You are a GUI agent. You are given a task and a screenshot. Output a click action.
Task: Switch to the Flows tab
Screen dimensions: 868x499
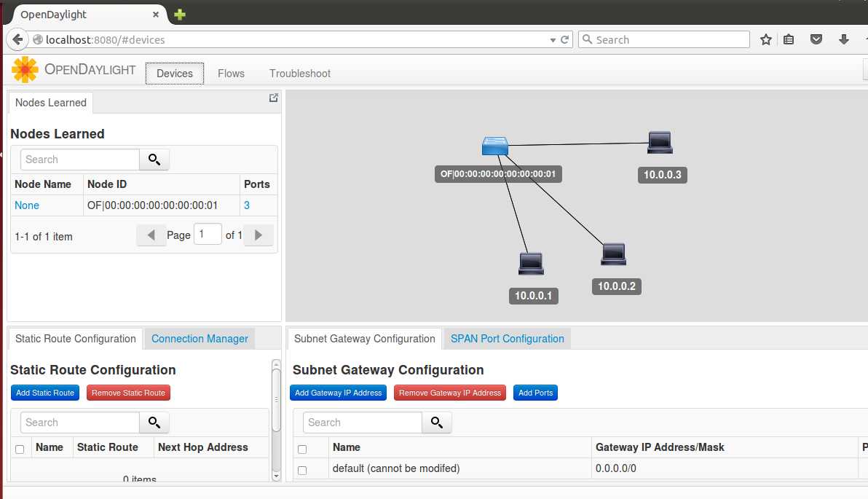coord(231,73)
